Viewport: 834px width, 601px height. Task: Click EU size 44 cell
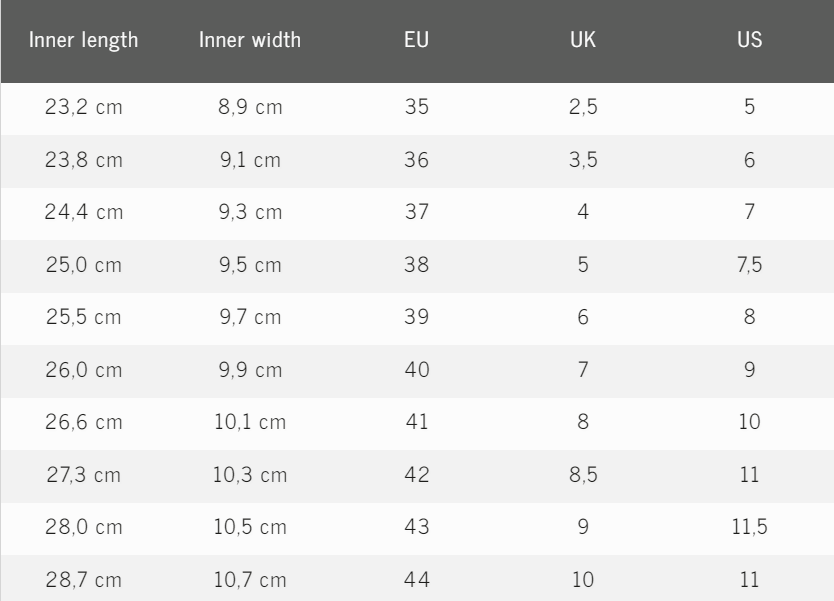coord(417,578)
